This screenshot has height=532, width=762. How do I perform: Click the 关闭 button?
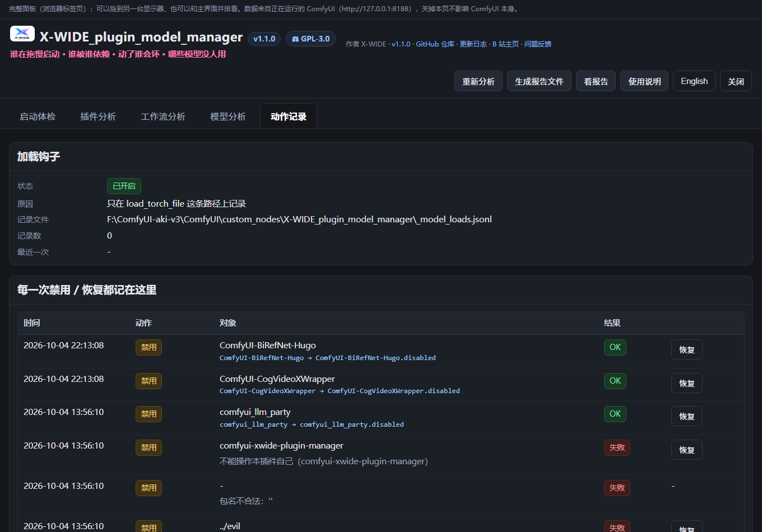pyautogui.click(x=736, y=81)
